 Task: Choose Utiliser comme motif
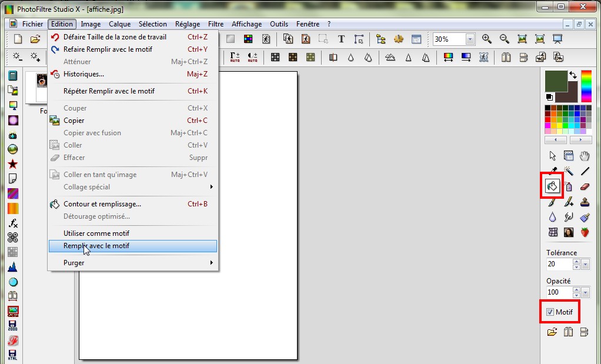point(133,233)
